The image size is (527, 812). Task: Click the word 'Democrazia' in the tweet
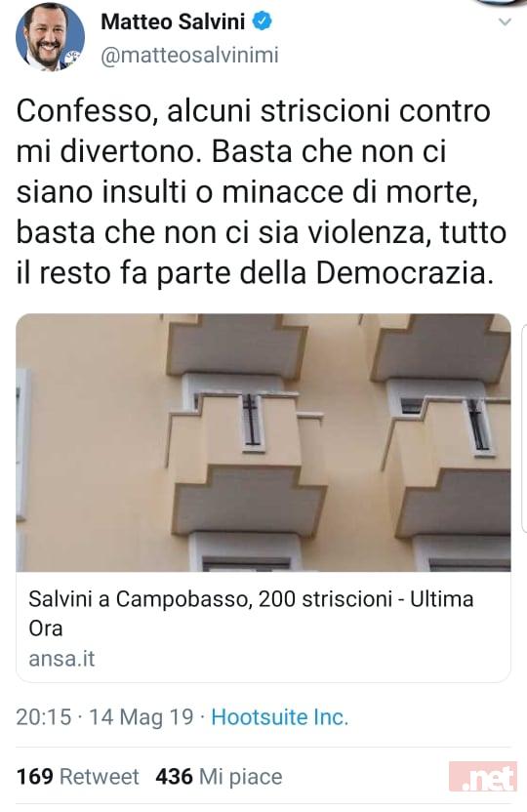tap(403, 273)
